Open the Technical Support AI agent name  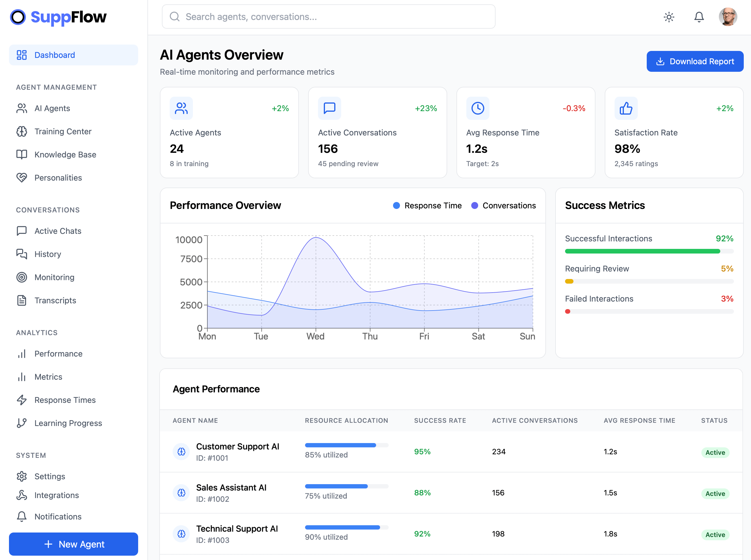coord(237,528)
